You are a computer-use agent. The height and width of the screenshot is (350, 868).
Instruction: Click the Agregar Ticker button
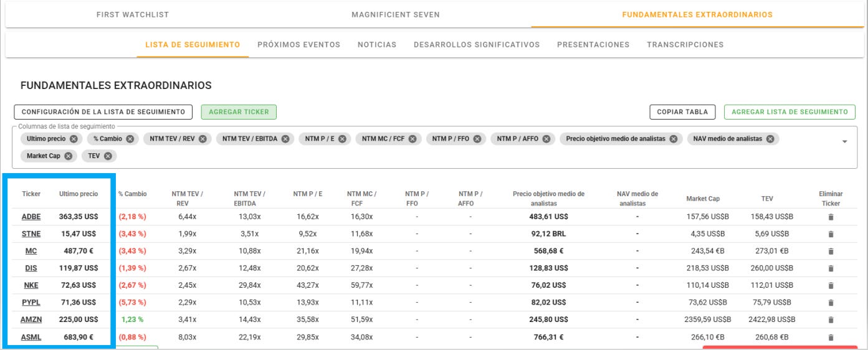pyautogui.click(x=239, y=112)
